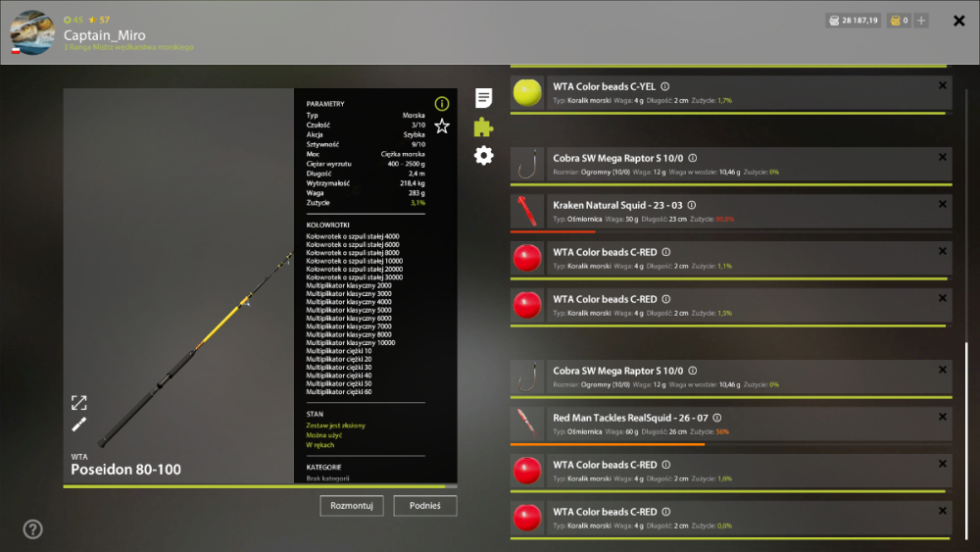This screenshot has width=980, height=552.
Task: Show info for WTA Color beads C-YEL
Action: 665,87
